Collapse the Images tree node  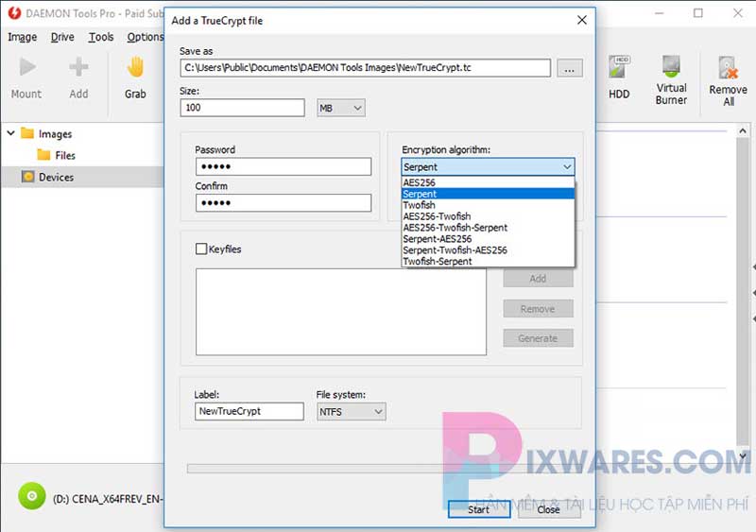click(10, 134)
